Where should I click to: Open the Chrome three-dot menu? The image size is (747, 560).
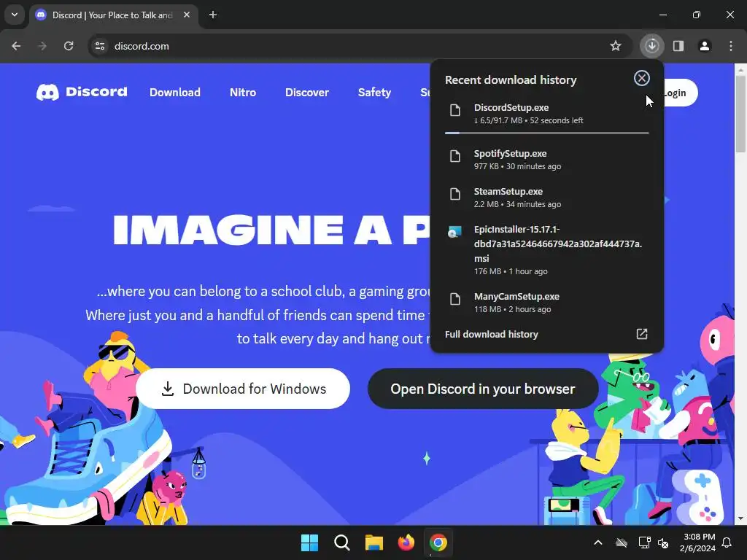731,46
